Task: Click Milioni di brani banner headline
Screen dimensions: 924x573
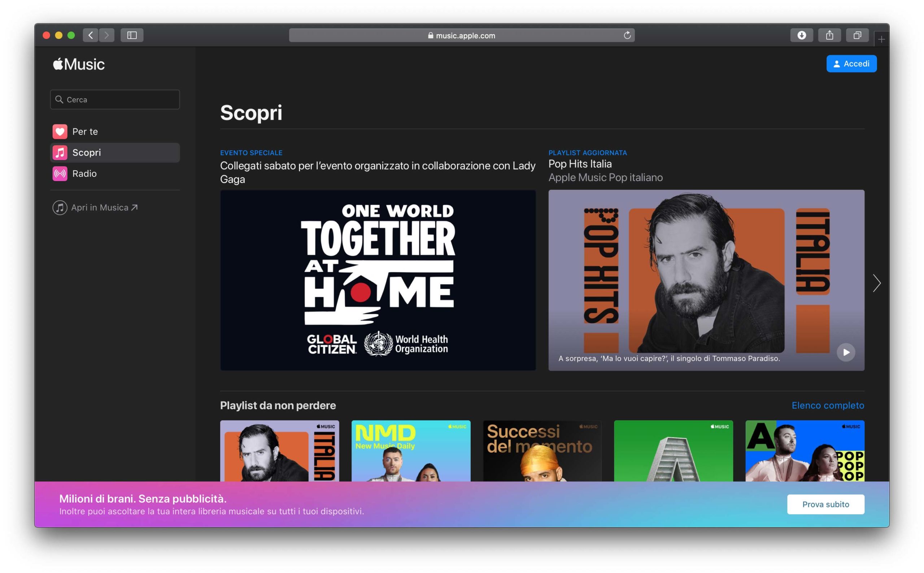Action: tap(143, 498)
